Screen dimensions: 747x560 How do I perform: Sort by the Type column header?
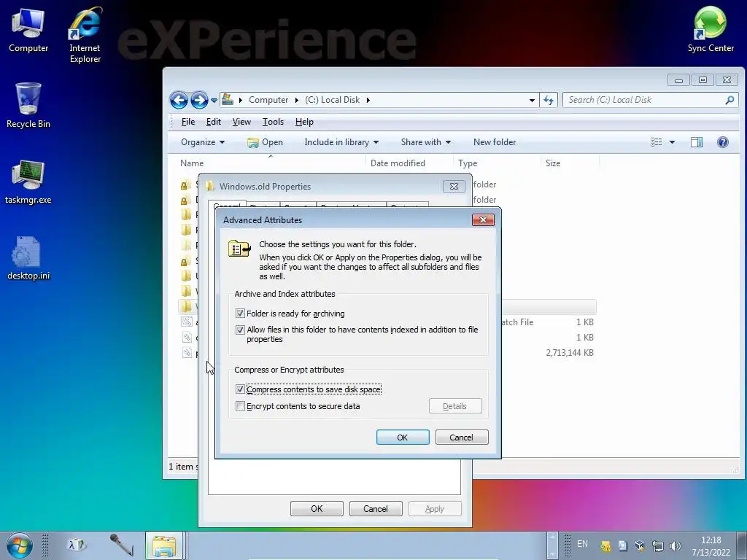tap(496, 163)
